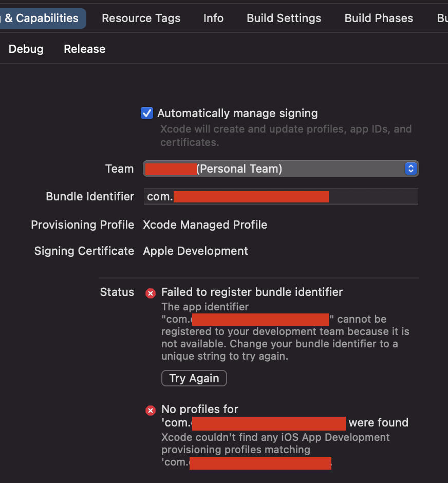This screenshot has width=448, height=483.
Task: Click inside the Bundle Identifier field
Action: (x=281, y=196)
